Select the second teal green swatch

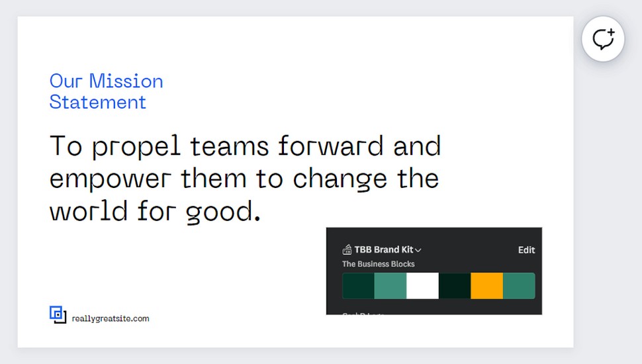[x=390, y=286]
